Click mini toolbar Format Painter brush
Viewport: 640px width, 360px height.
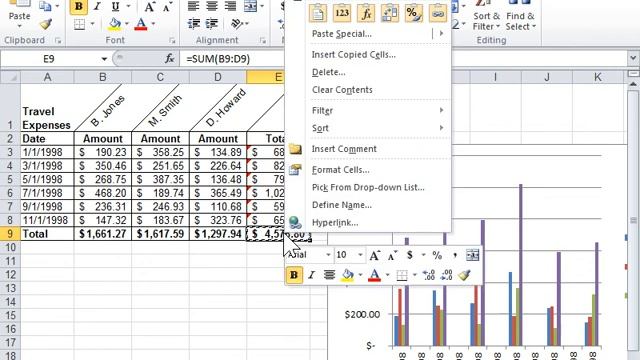(464, 275)
